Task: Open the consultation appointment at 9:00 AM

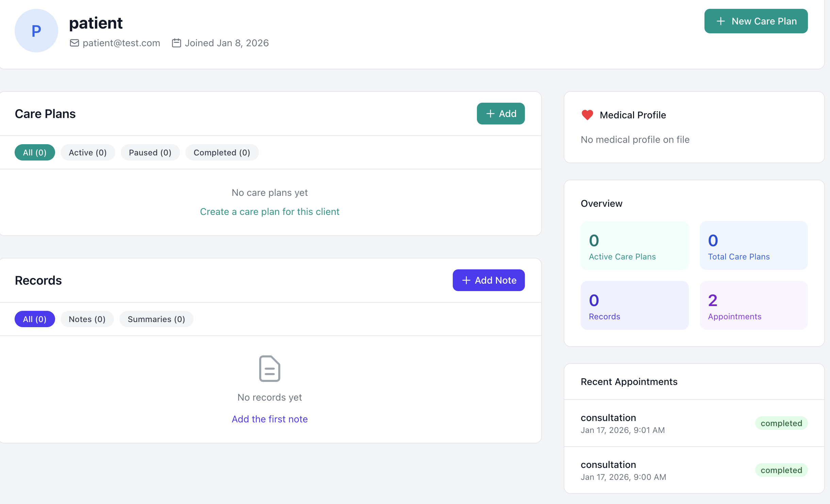Action: (608, 465)
